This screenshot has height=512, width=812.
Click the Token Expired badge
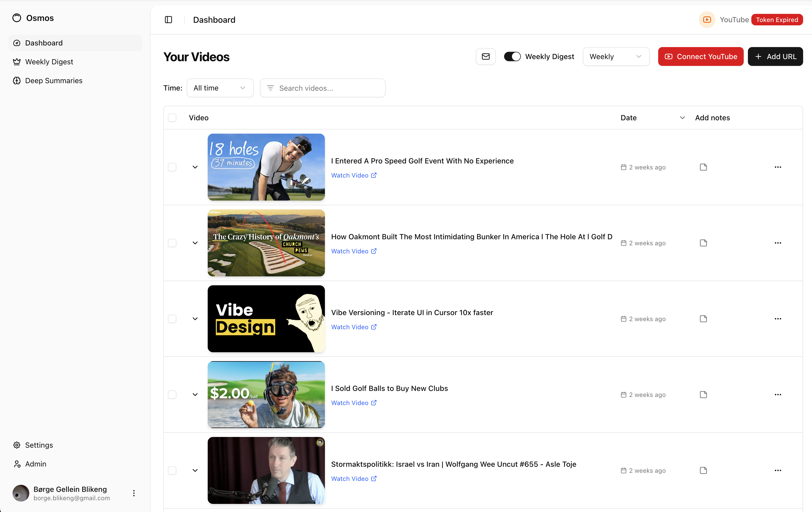pos(777,20)
